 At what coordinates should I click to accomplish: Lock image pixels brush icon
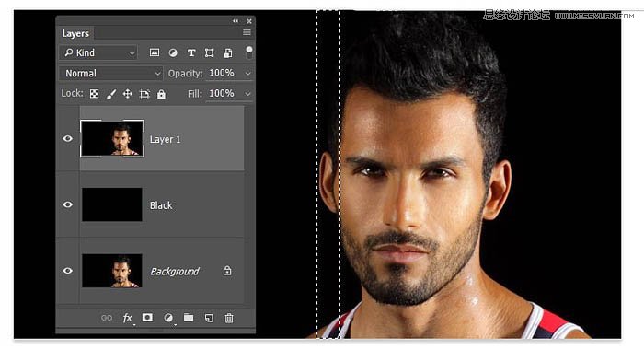(111, 94)
